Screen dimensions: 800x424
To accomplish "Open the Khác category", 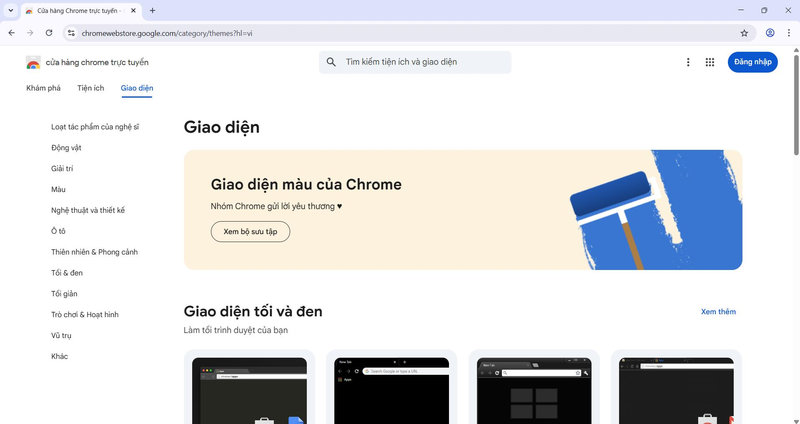I will 59,357.
